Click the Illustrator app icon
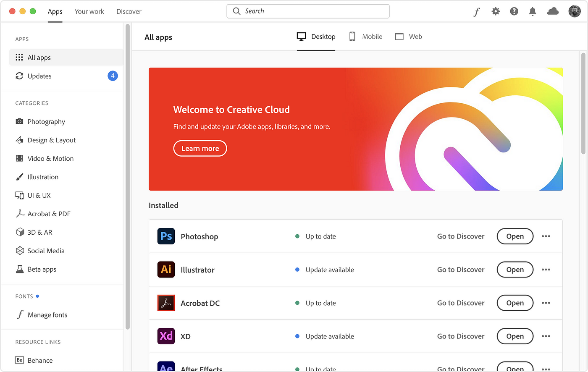The width and height of the screenshot is (588, 372). (166, 270)
